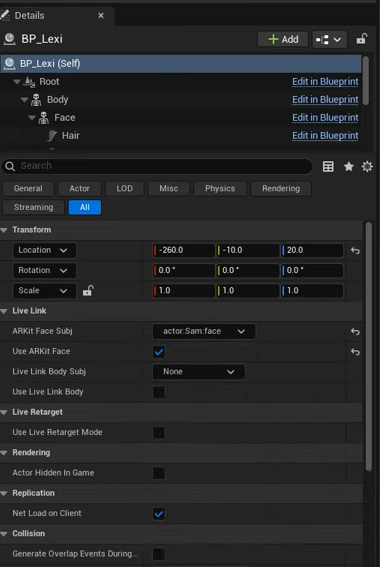This screenshot has width=380, height=567.
Task: Enable the Use Live Link Body checkbox
Action: coord(159,392)
